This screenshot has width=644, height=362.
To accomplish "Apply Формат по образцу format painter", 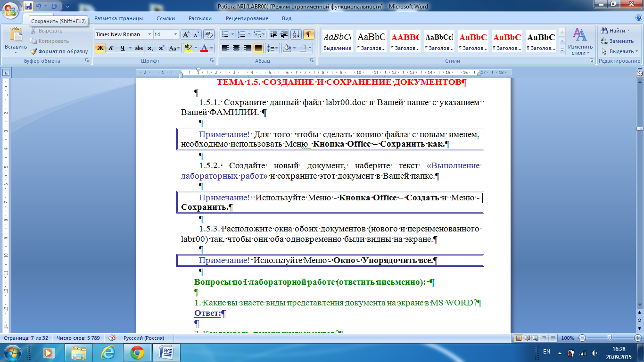I will click(58, 51).
